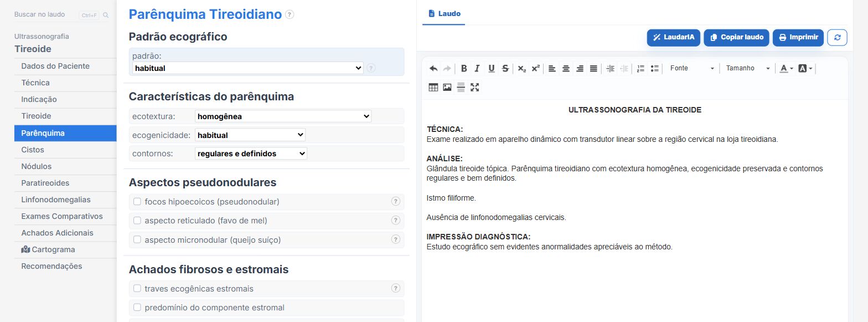The height and width of the screenshot is (322, 868).
Task: Justify the report text
Action: [x=593, y=68]
